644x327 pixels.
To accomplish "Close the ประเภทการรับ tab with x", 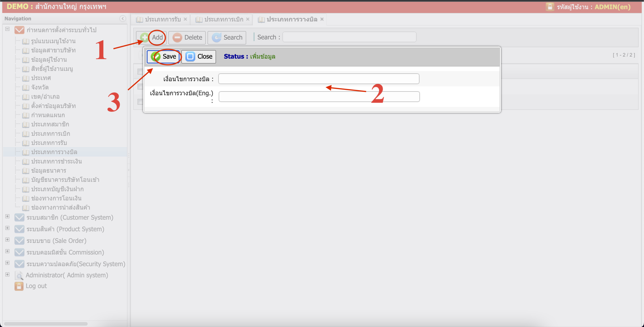I will [185, 19].
